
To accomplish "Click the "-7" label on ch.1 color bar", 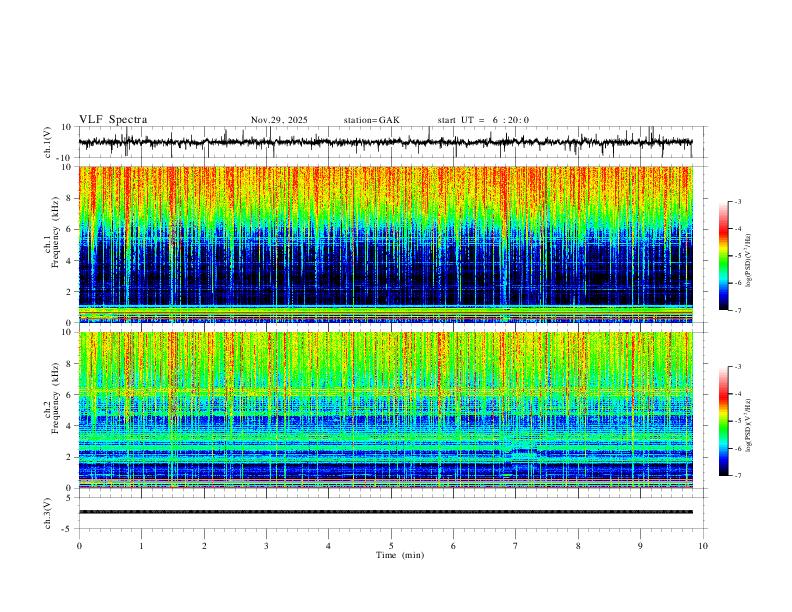I will tap(737, 310).
